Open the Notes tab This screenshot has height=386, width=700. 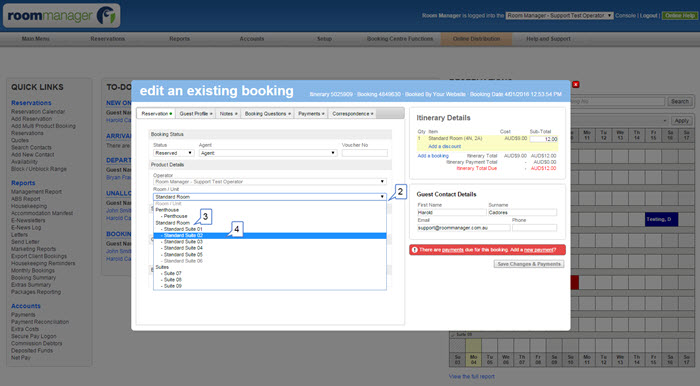228,114
